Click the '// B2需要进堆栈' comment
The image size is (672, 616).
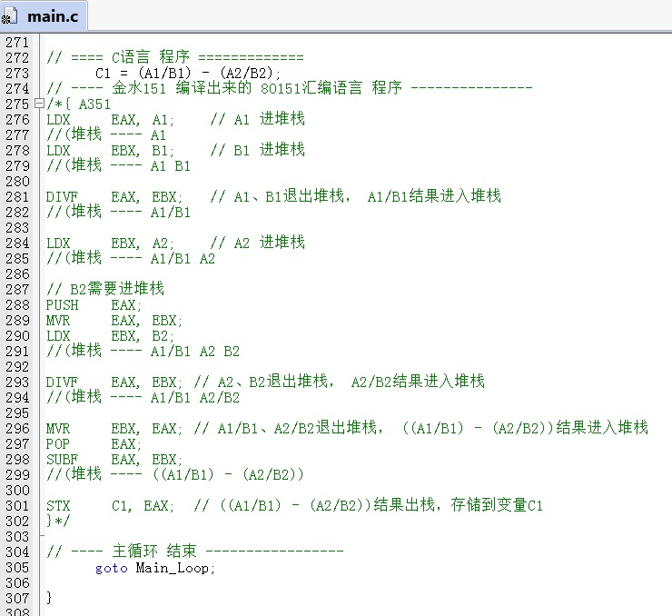pos(105,289)
